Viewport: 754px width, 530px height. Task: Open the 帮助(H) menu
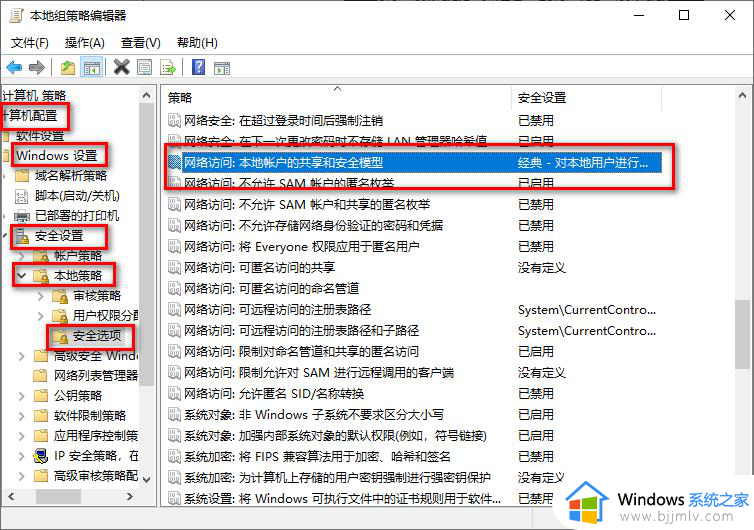click(197, 43)
